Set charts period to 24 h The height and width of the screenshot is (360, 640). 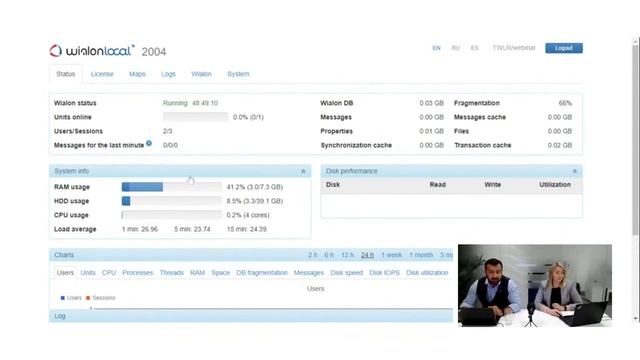[x=367, y=255]
